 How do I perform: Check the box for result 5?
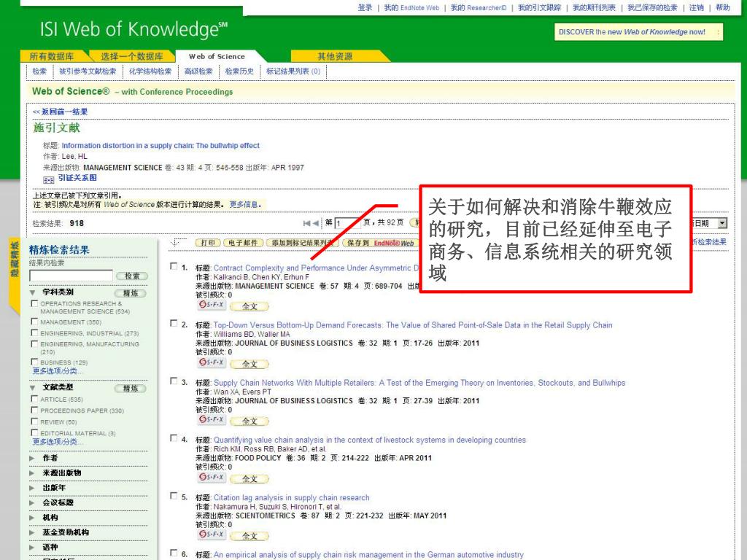click(174, 496)
